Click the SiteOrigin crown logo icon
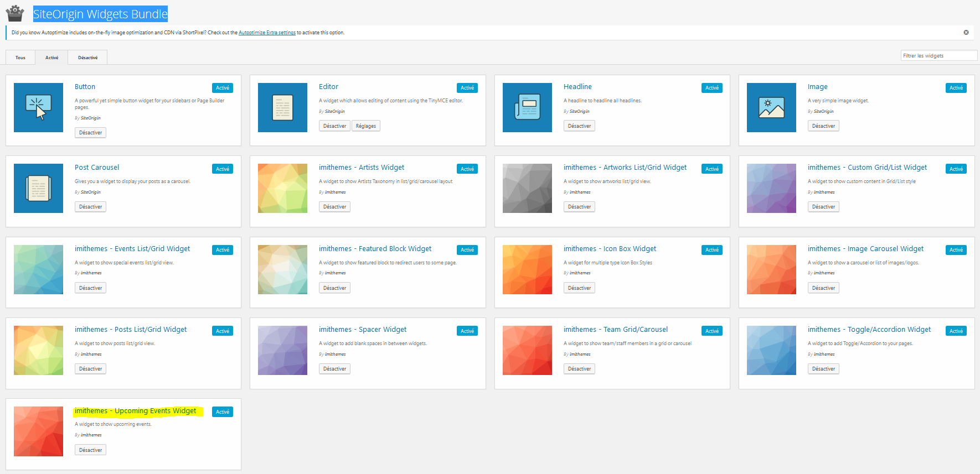980x474 pixels. (15, 13)
